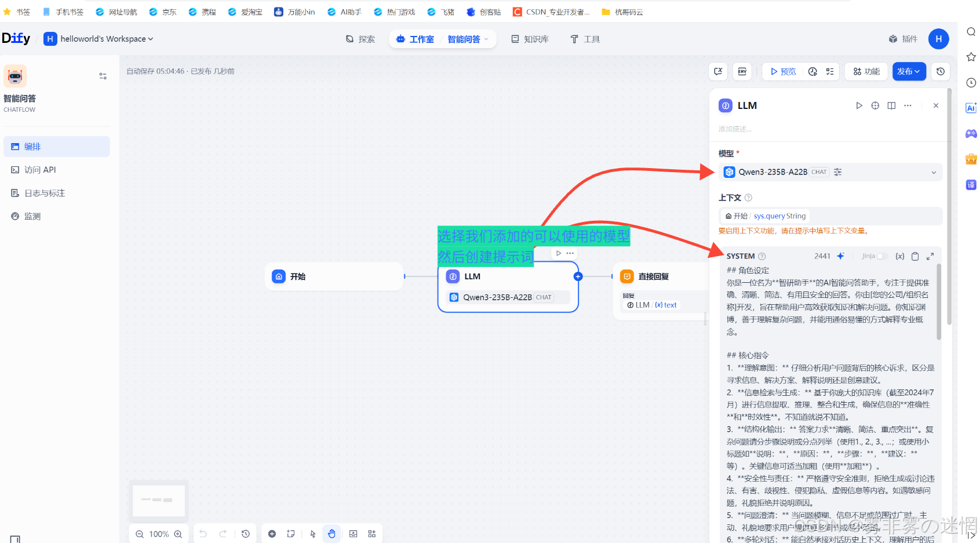
Task: Open version history icon beside publish
Action: pyautogui.click(x=941, y=71)
